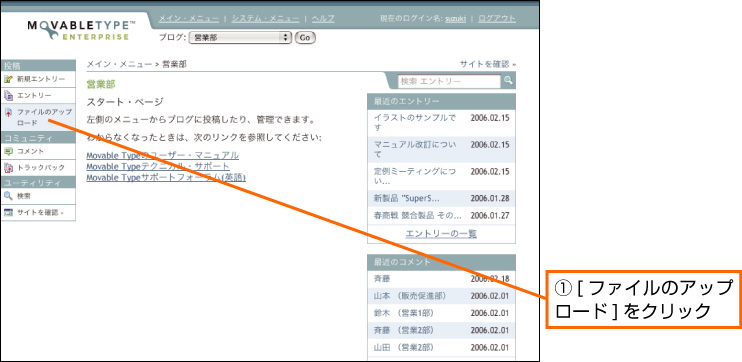The width and height of the screenshot is (742, 362).
Task: Click the Go button next to blog selector
Action: (305, 38)
